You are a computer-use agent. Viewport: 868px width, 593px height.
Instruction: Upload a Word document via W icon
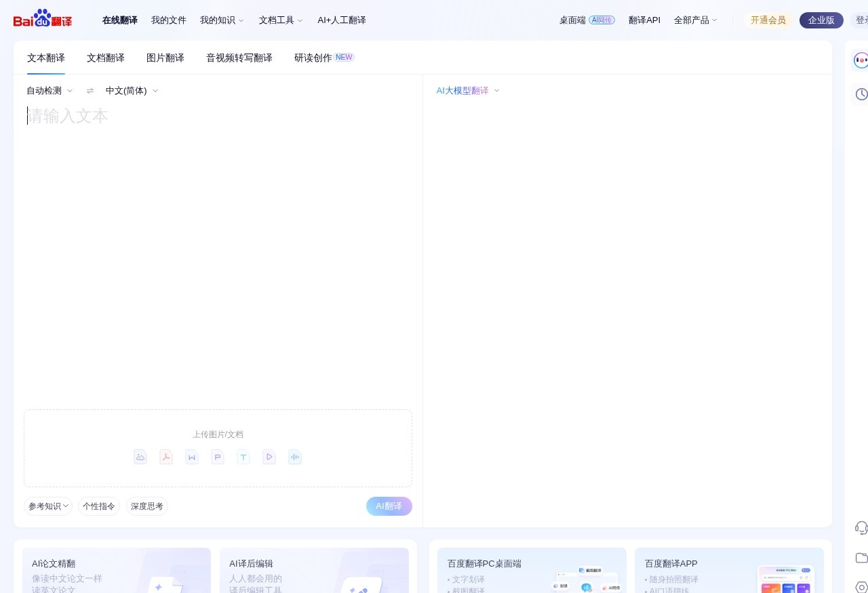coord(192,457)
